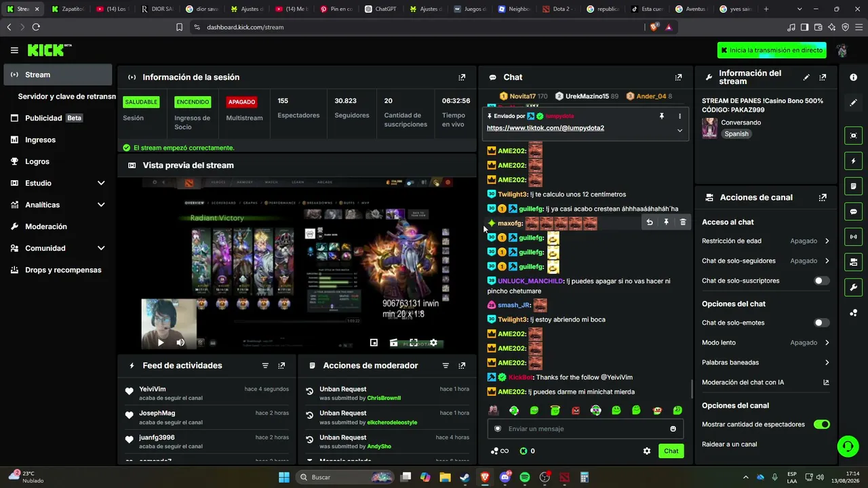Image resolution: width=868 pixels, height=488 pixels.
Task: Unpin the pinned message from lumpydota
Action: [x=662, y=116]
